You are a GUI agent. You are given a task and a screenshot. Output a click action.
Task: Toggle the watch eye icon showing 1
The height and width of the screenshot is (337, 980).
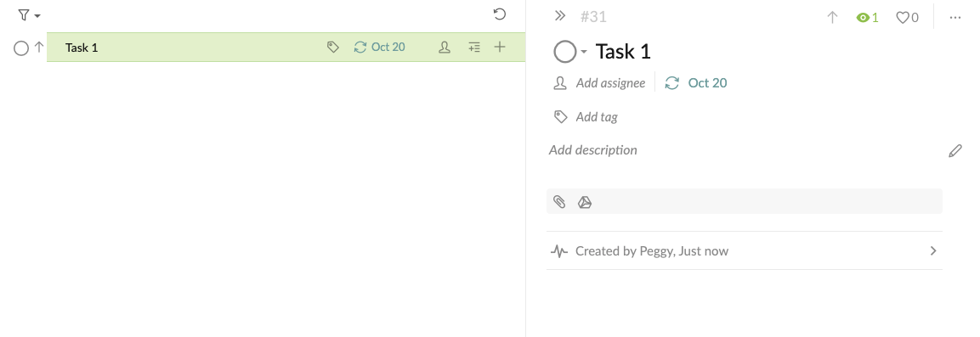(x=868, y=18)
